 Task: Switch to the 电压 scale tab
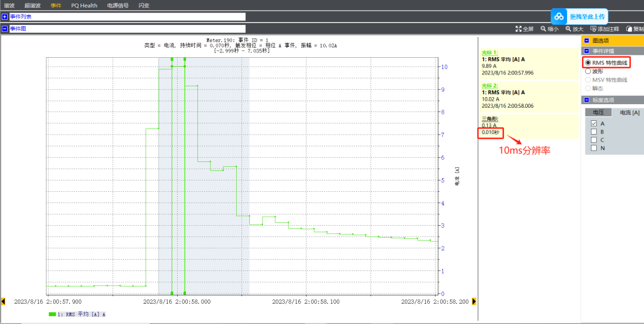[598, 113]
